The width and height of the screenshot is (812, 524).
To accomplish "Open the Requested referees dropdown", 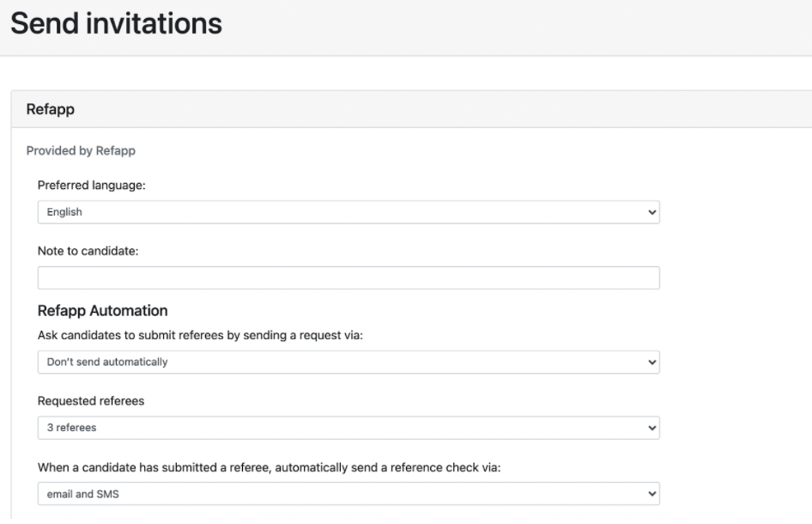I will (348, 428).
